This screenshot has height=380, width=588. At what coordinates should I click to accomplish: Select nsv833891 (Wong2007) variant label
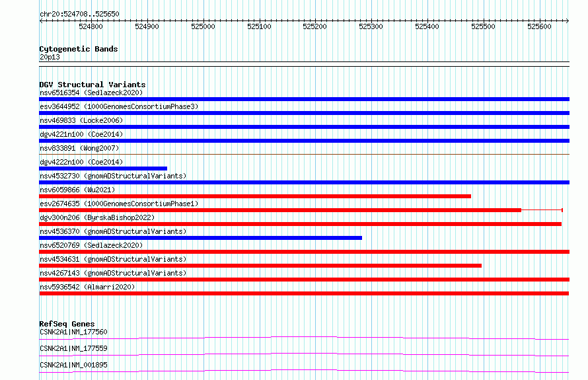79,148
